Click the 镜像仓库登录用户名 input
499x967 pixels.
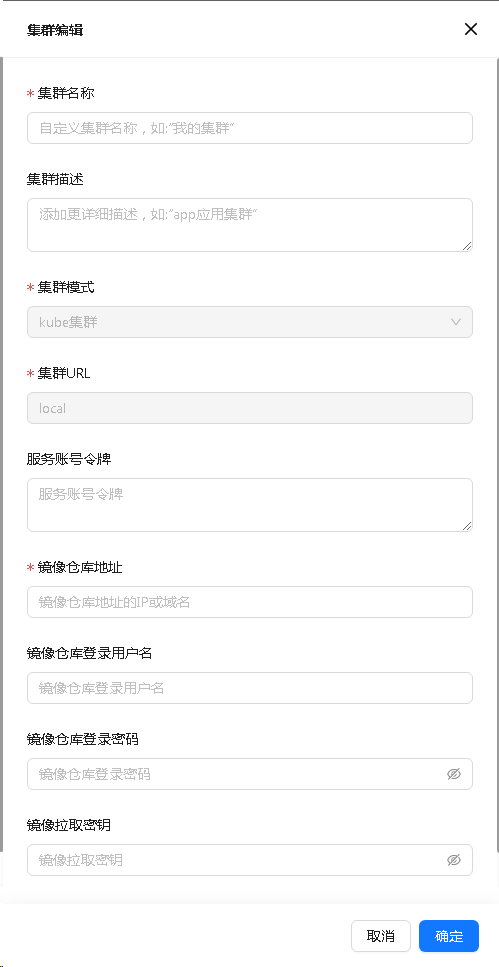(x=250, y=688)
